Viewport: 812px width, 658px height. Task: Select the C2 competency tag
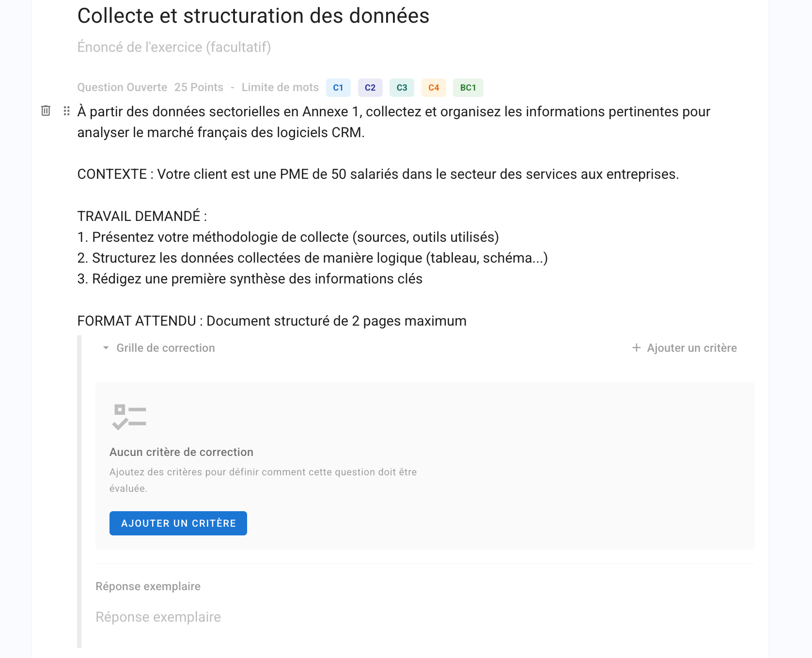[x=370, y=88]
